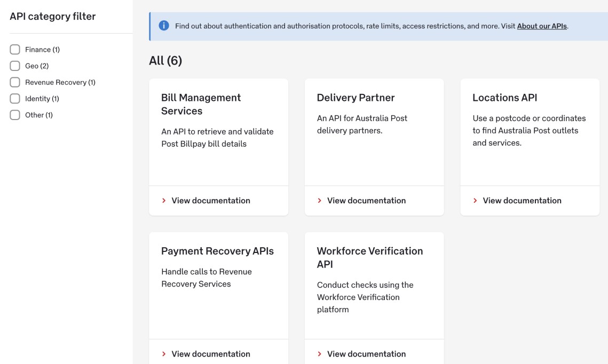View documentation for Payment Recovery APIs

click(211, 354)
